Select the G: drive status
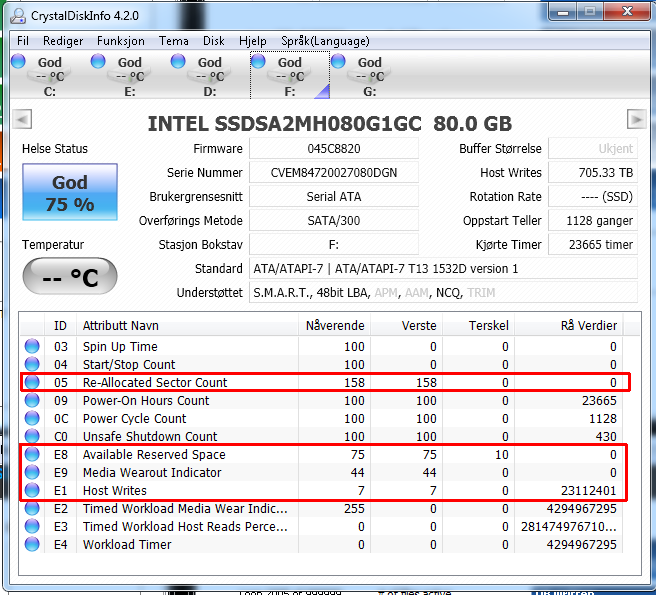Screen dimensions: 656x595 pos(370,76)
